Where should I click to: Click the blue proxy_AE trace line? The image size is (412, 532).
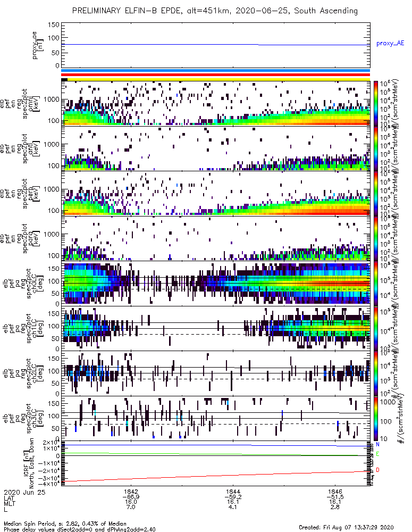coord(216,45)
